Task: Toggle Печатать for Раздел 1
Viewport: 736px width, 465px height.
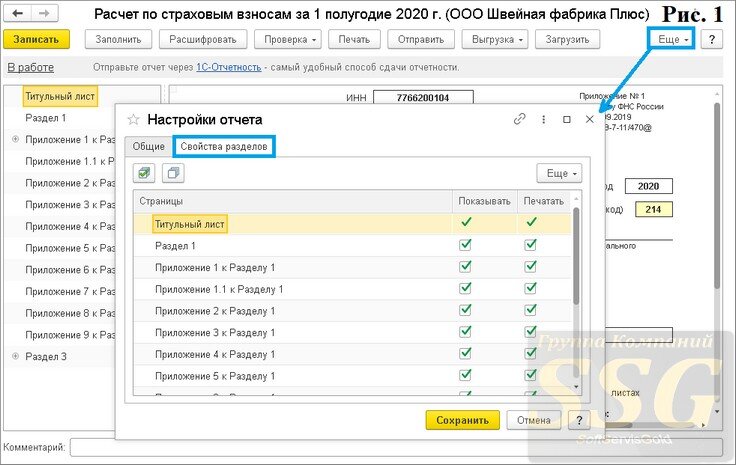Action: 530,244
